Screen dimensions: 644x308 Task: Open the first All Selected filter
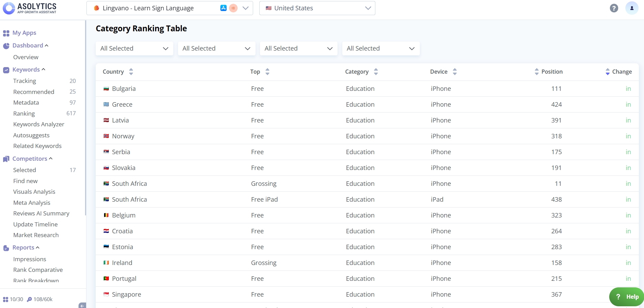click(x=134, y=49)
